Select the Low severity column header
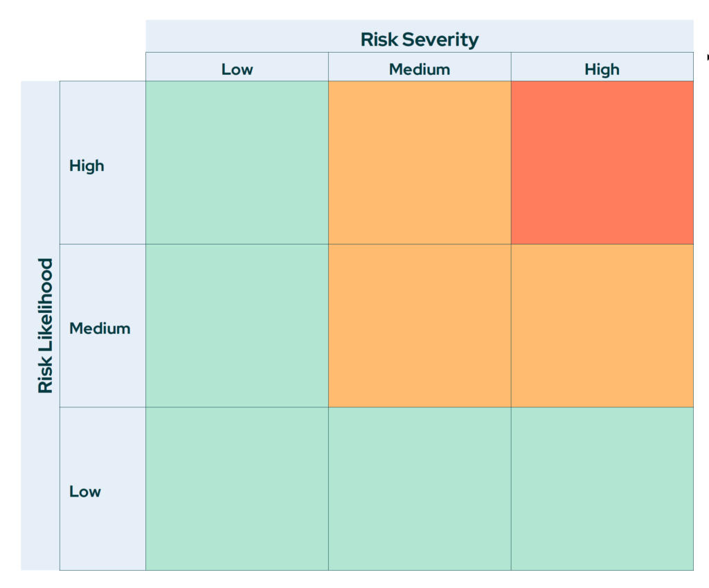The height and width of the screenshot is (588, 709). pos(237,69)
